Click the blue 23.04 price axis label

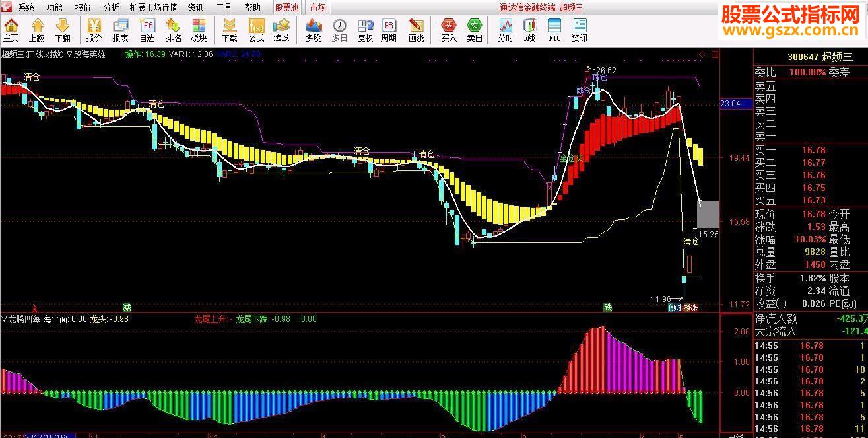click(735, 104)
